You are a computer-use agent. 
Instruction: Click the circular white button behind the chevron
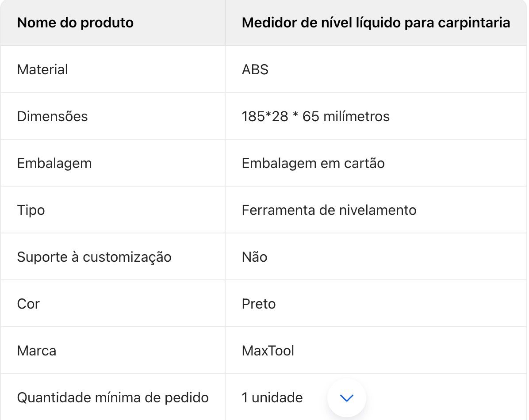click(346, 398)
